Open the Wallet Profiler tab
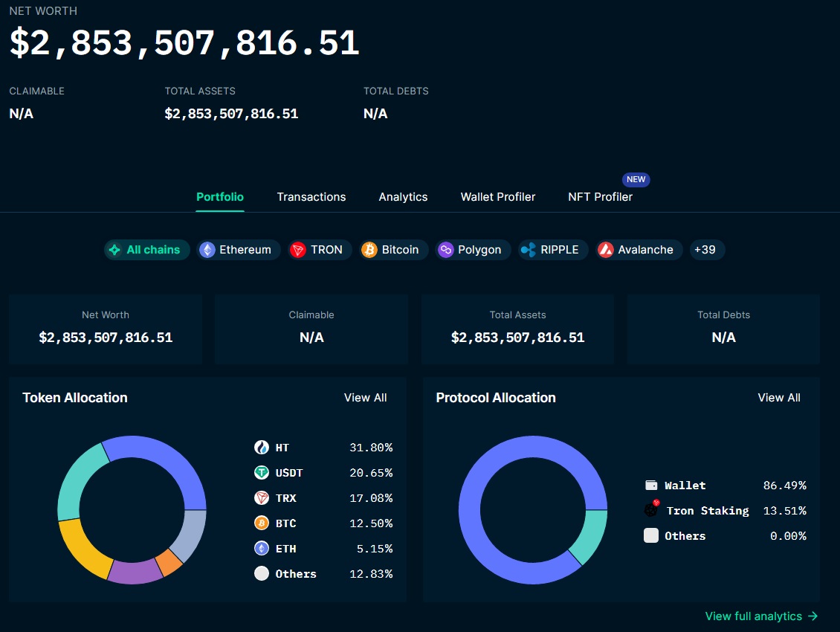840x632 pixels. tap(497, 197)
